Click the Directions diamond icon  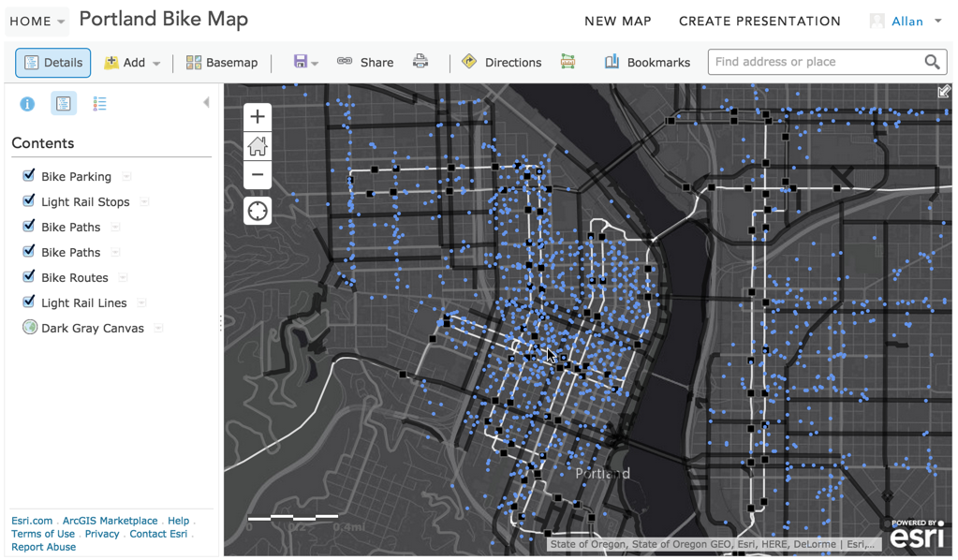pyautogui.click(x=469, y=61)
